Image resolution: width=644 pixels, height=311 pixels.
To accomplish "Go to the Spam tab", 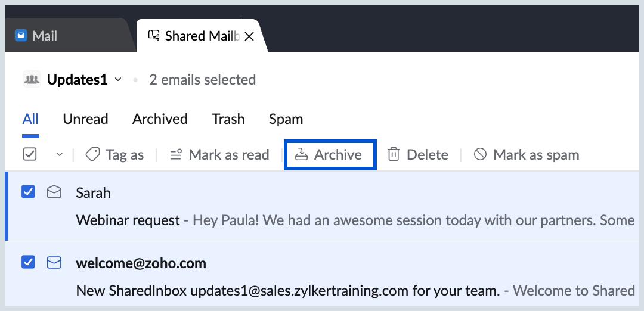I will (x=286, y=119).
